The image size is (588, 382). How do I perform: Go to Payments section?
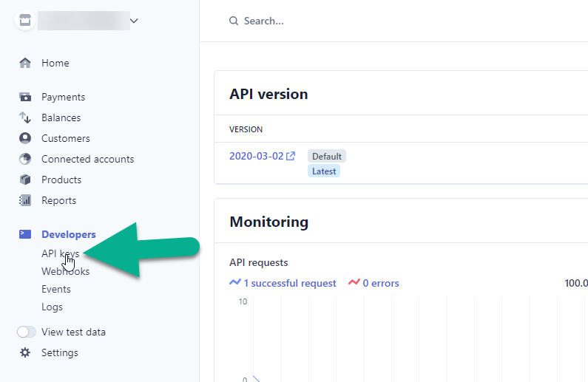(x=64, y=97)
